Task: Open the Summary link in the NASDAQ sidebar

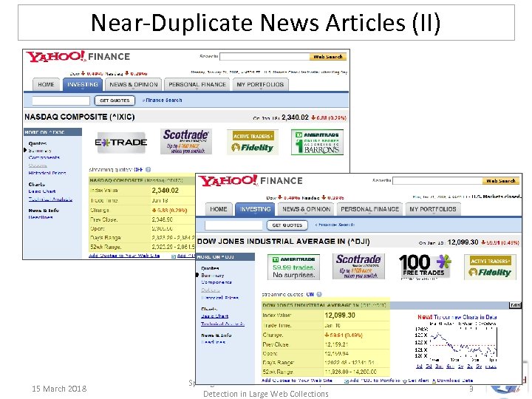Action: pos(40,151)
